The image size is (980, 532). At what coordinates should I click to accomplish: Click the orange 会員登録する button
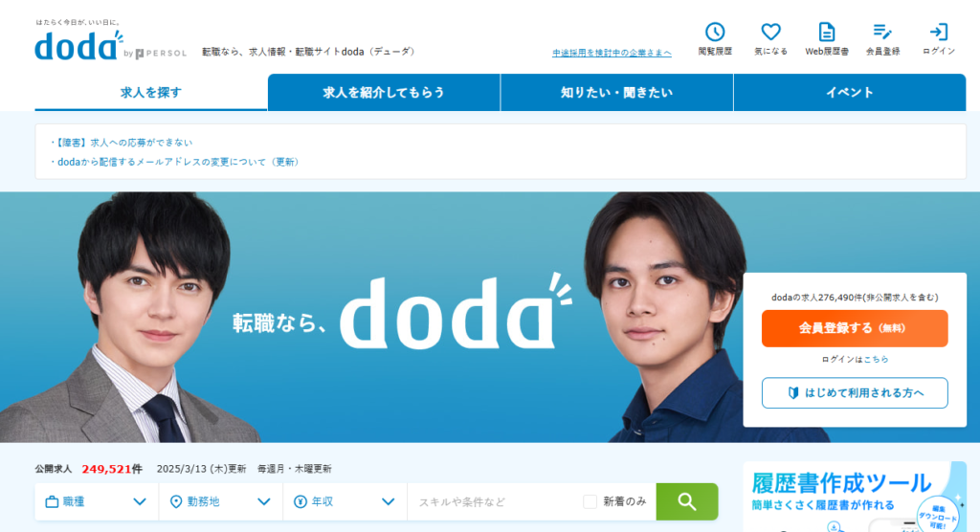coord(855,328)
